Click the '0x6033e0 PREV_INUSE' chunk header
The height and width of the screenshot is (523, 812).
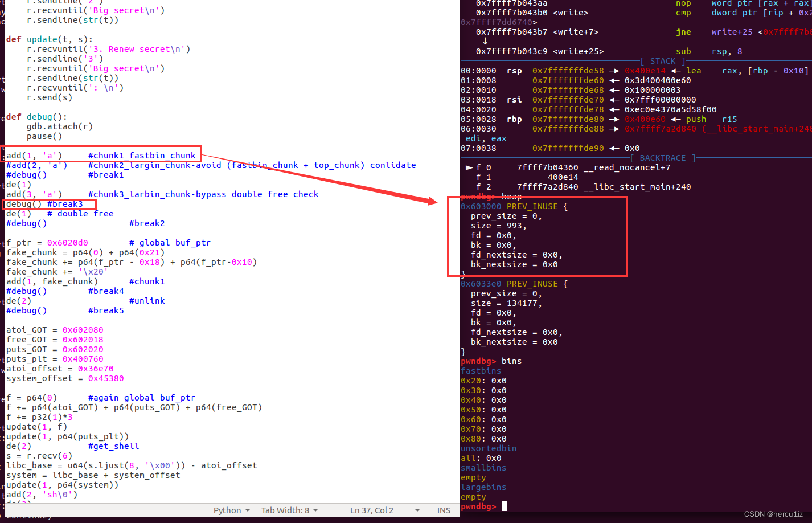pyautogui.click(x=514, y=284)
